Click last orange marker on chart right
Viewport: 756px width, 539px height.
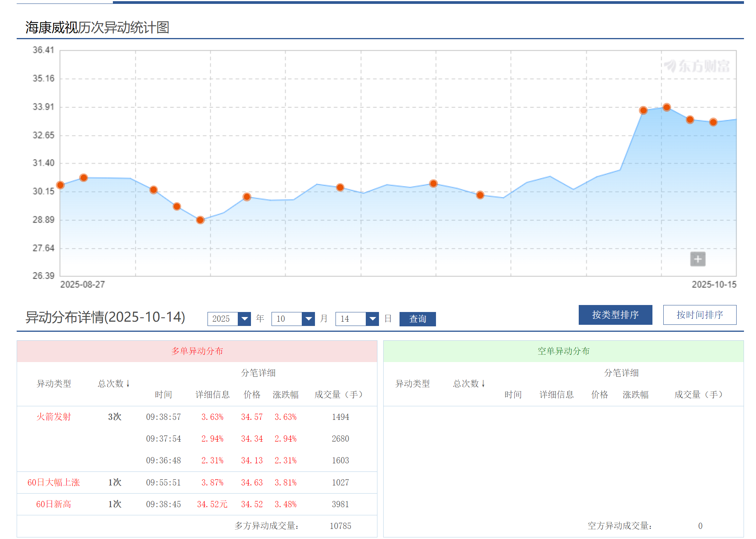(x=713, y=122)
